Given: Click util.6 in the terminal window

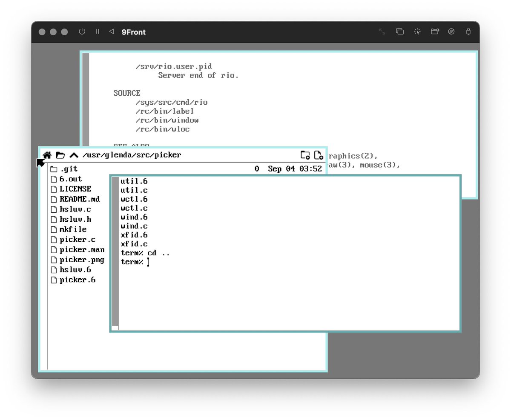Looking at the screenshot, I should [134, 182].
